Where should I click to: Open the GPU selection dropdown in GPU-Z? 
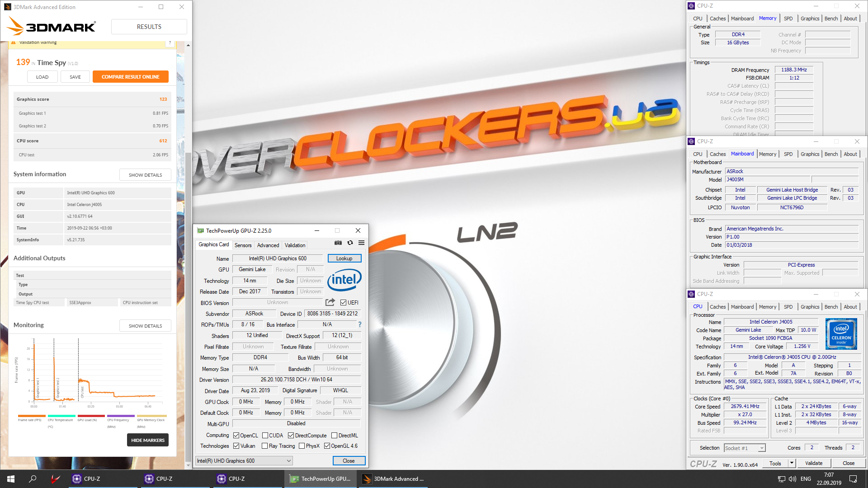244,461
